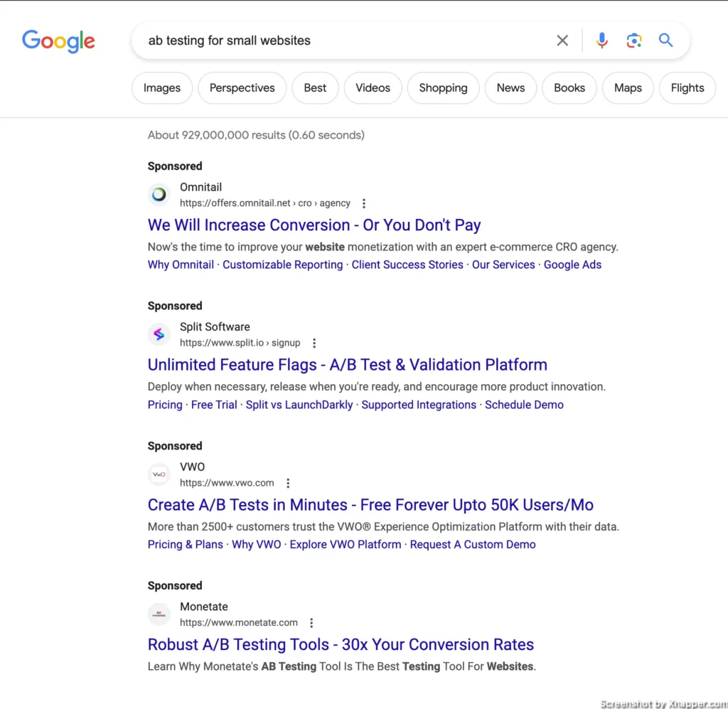The width and height of the screenshot is (728, 709).
Task: Open 'Robust A/B Testing Tools' headline
Action: (341, 644)
